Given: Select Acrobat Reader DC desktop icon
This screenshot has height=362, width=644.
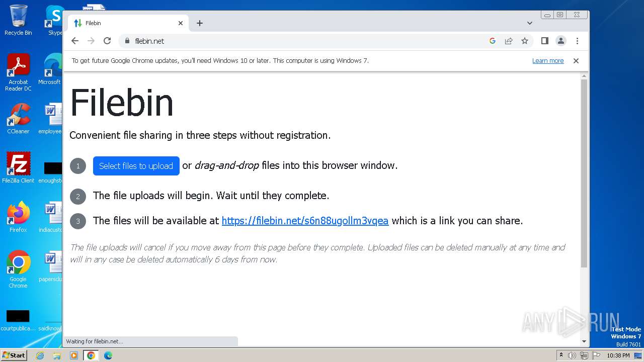Looking at the screenshot, I should 18,72.
